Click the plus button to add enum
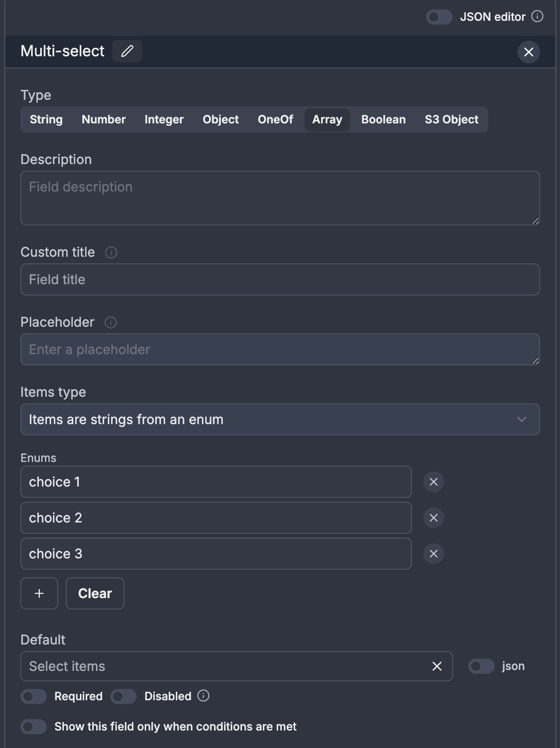 click(39, 593)
